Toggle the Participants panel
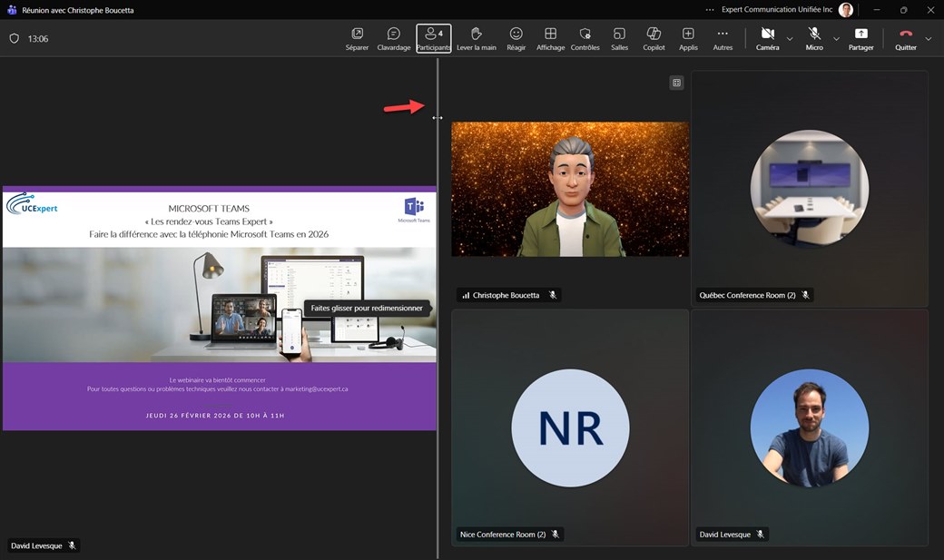This screenshot has height=560, width=944. (434, 38)
